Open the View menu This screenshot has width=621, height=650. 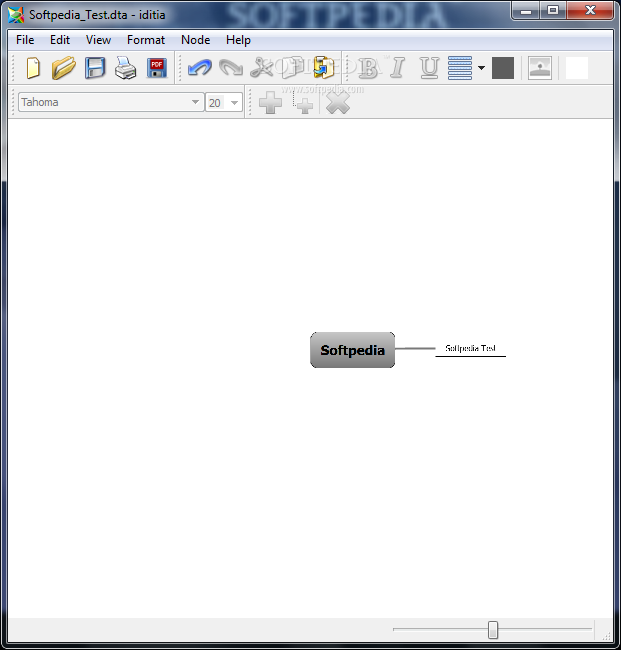click(98, 40)
